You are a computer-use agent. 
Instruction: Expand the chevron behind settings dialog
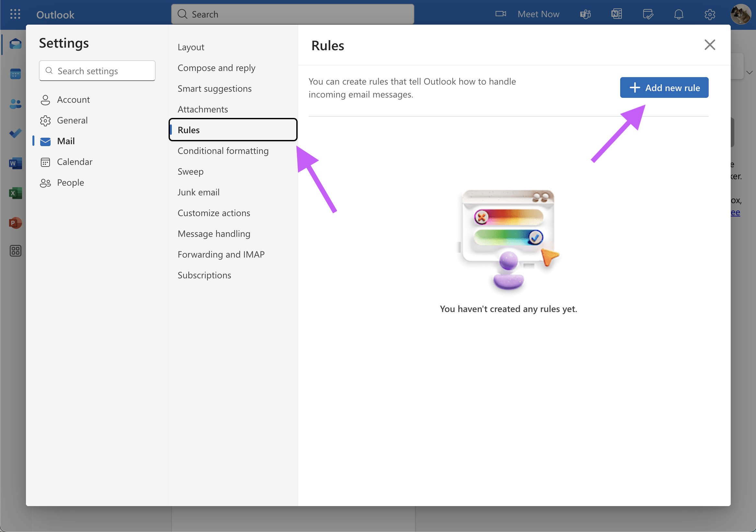pos(750,72)
